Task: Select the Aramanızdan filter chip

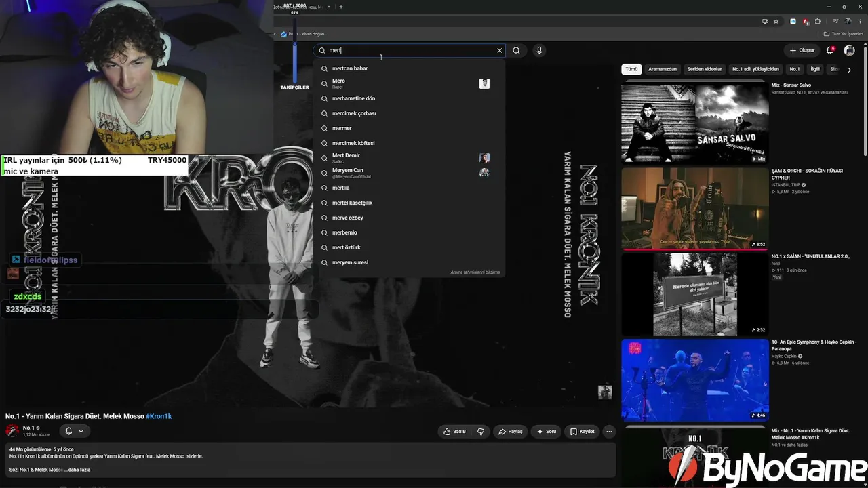Action: click(x=663, y=69)
